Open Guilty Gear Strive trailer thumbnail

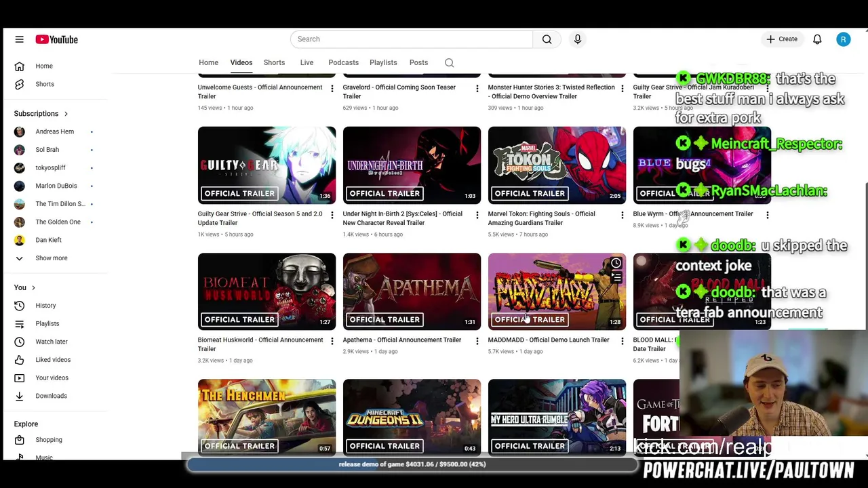click(267, 165)
